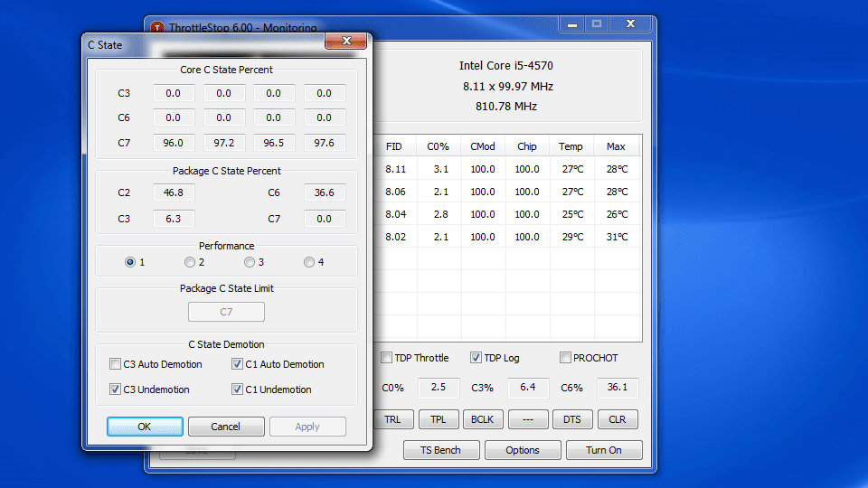Uncheck C1 Undemotion
This screenshot has width=868, height=488.
[237, 389]
